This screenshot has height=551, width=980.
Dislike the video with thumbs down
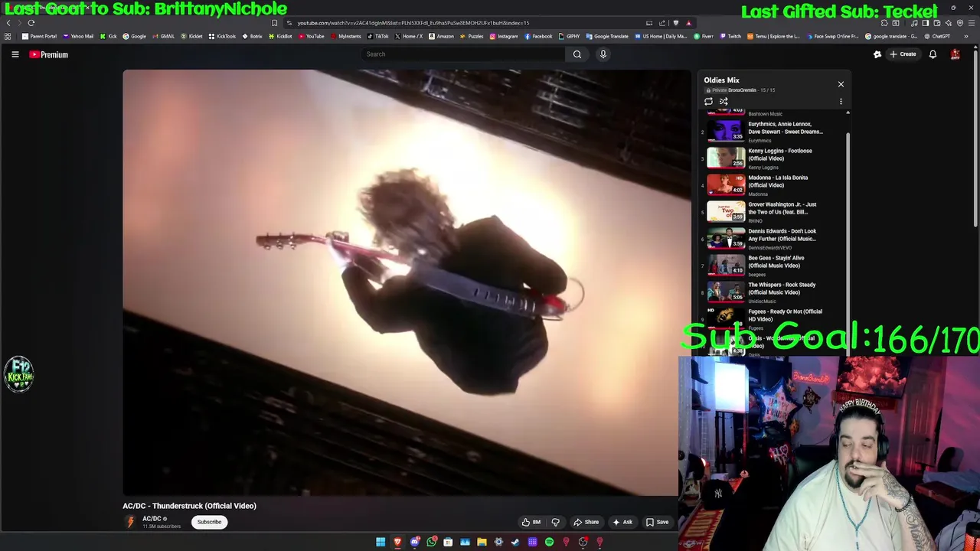(x=556, y=522)
